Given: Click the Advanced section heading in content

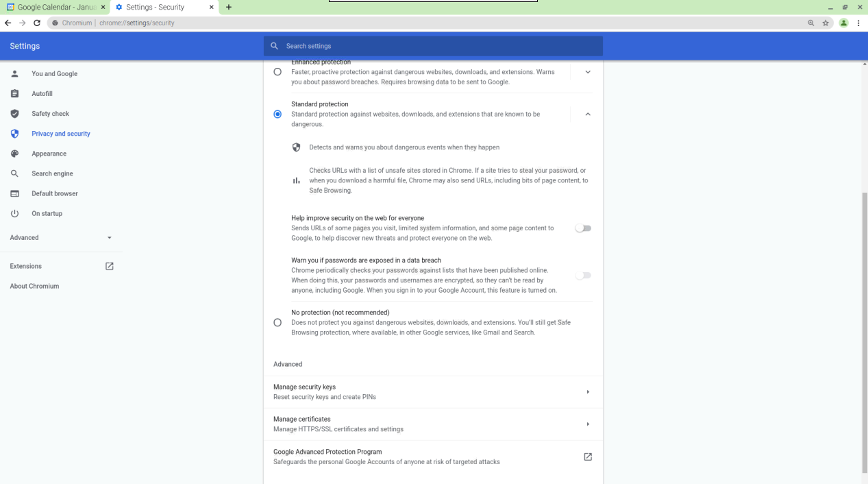Looking at the screenshot, I should (x=288, y=364).
